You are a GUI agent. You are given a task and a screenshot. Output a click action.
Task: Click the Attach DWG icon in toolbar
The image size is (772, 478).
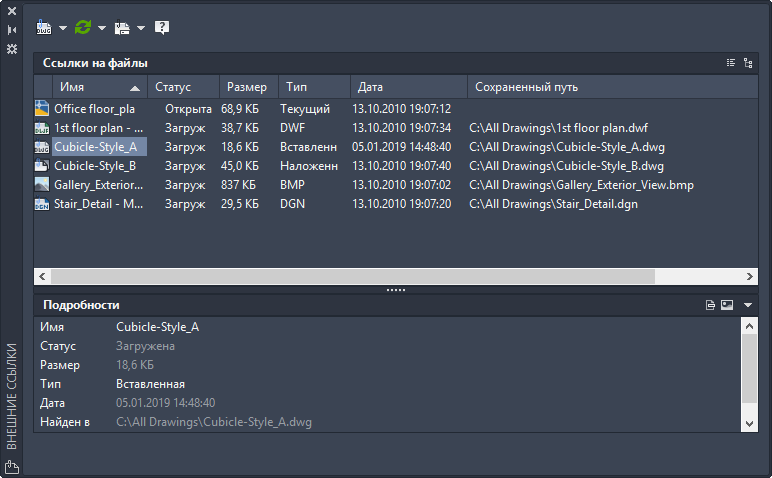[44, 28]
